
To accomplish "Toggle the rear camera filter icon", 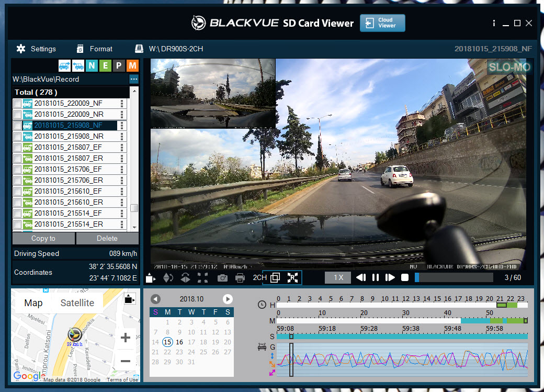I will (x=78, y=65).
